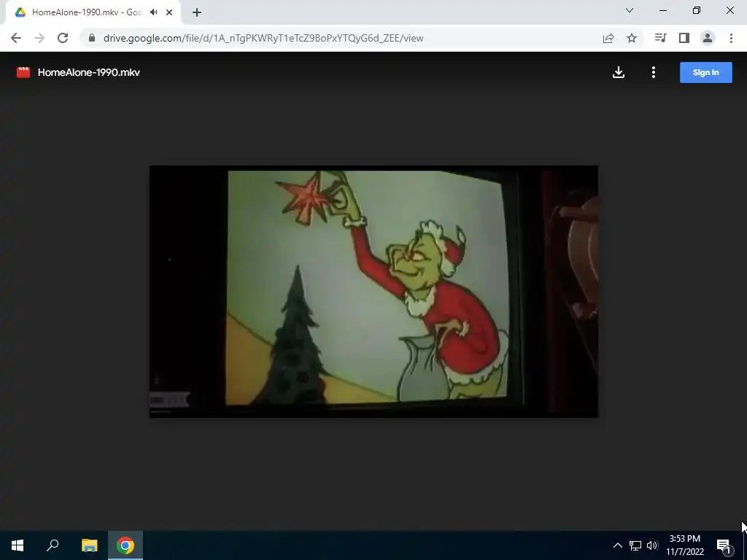Screen dimensions: 747x560
Task: Bookmark this tab with star icon
Action: click(632, 38)
